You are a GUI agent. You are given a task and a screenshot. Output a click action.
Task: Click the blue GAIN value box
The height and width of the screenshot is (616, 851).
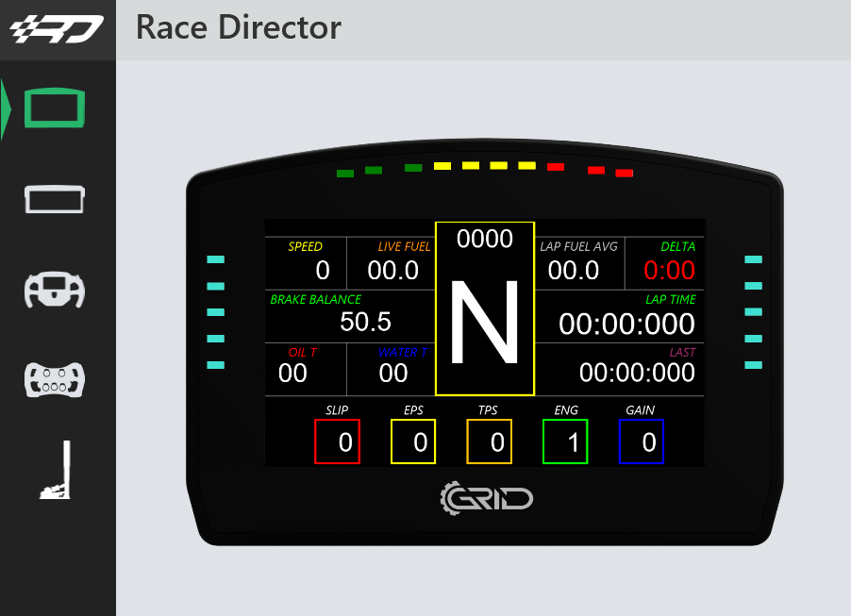click(x=641, y=441)
